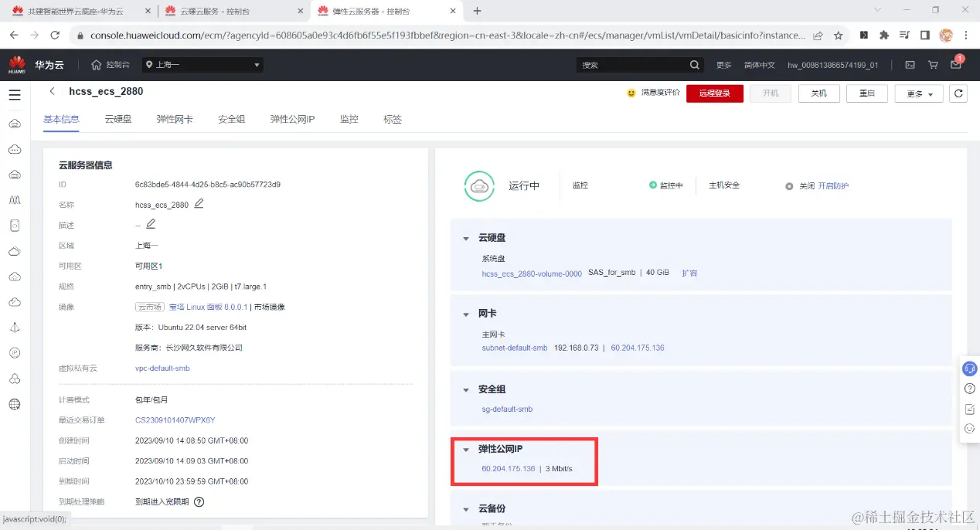Click the IP circle icon in left sidebar
Image resolution: width=980 pixels, height=530 pixels.
pos(15,352)
